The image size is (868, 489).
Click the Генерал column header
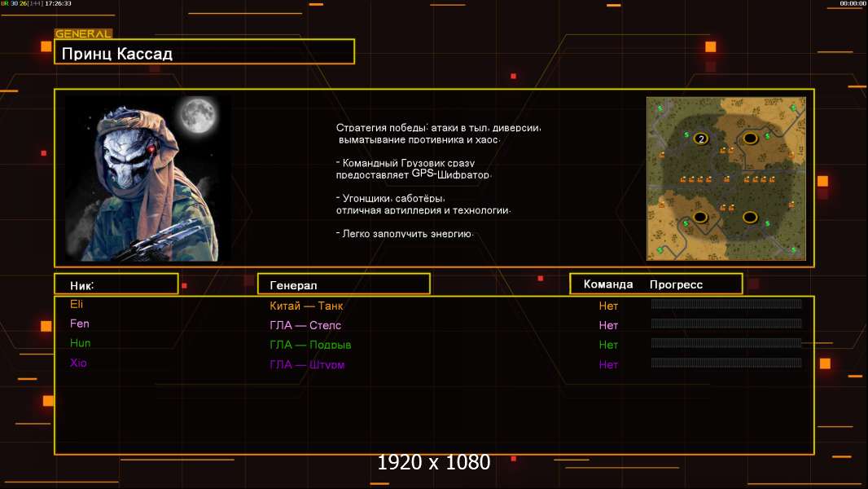(x=344, y=284)
